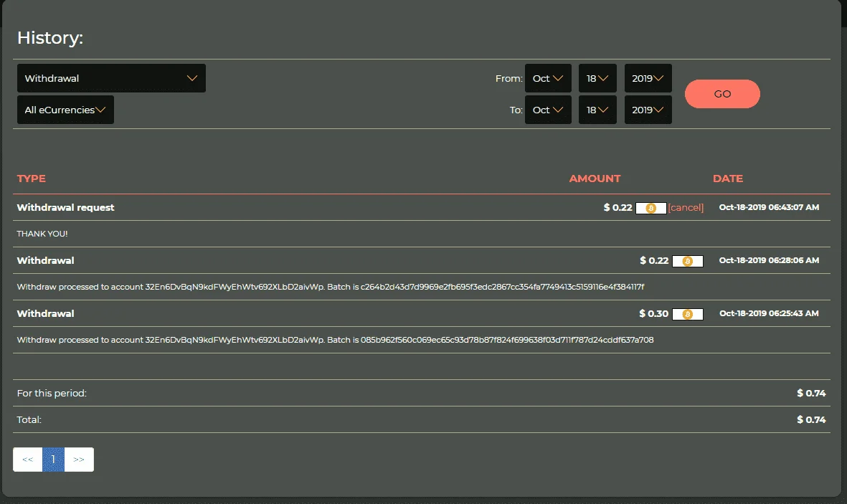Click the DATE column header
Screen dimensions: 847x504
tap(728, 179)
